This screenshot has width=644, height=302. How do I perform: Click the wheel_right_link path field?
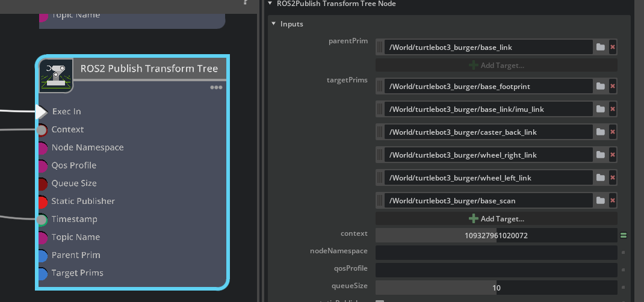pos(488,155)
